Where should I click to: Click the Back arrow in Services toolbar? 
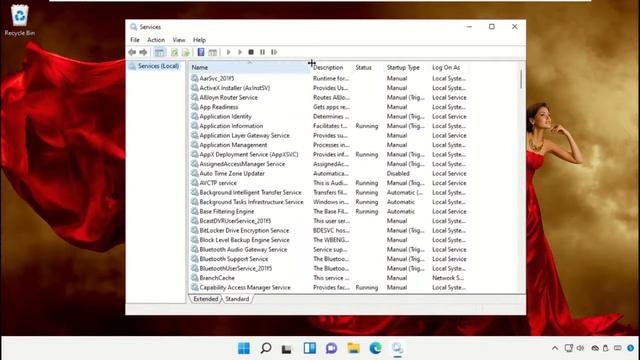[132, 52]
